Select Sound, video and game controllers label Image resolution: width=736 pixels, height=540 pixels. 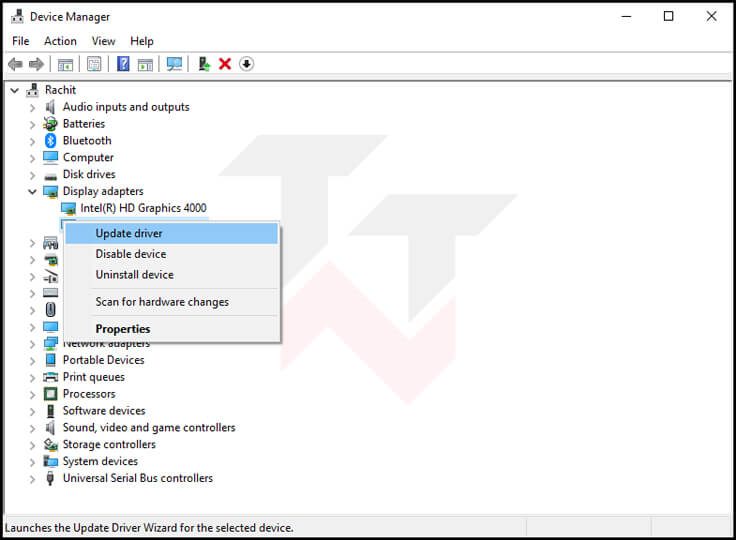pos(149,428)
